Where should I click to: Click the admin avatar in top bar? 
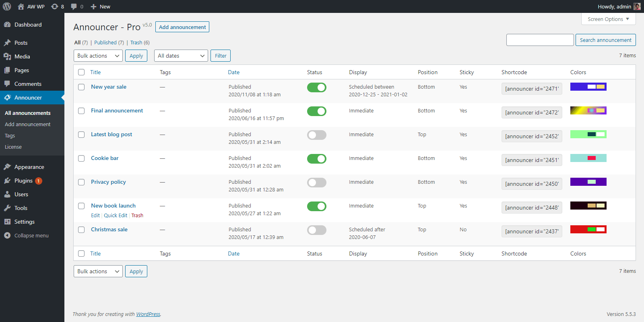pyautogui.click(x=637, y=6)
